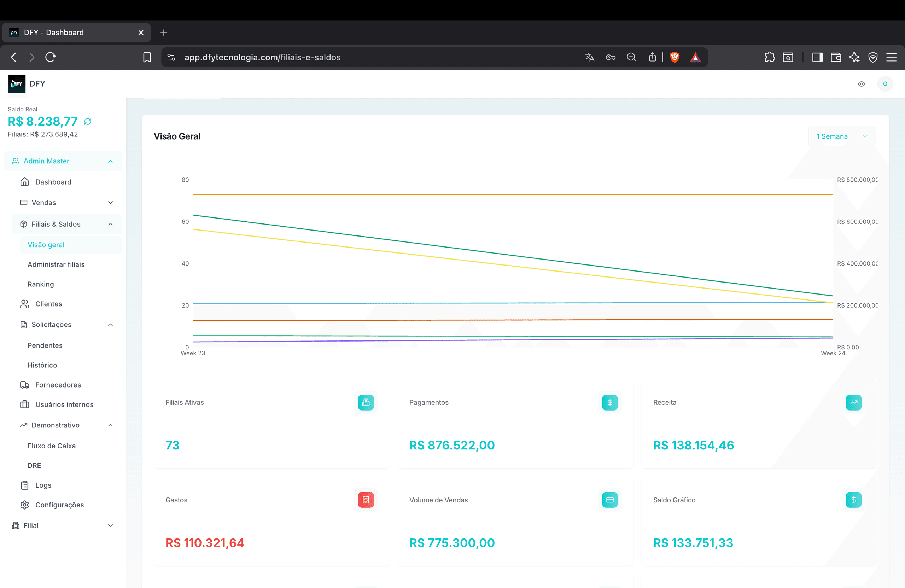The height and width of the screenshot is (588, 905).
Task: Reload the current page
Action: tap(50, 57)
